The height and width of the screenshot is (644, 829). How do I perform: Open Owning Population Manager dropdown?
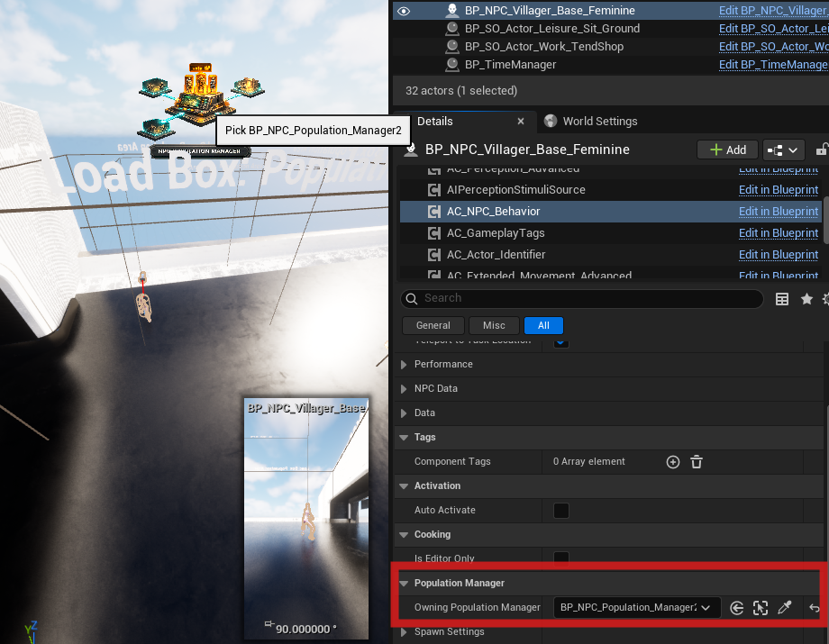636,608
